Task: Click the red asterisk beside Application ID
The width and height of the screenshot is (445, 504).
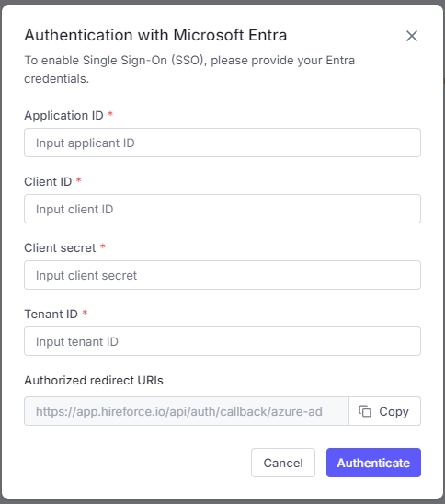Action: coord(110,114)
